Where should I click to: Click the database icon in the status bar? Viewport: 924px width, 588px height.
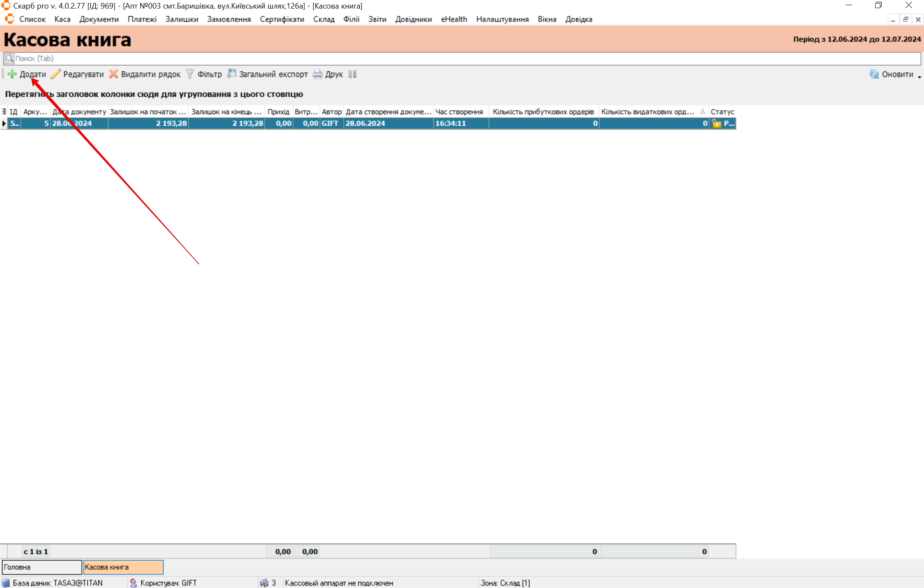point(6,583)
